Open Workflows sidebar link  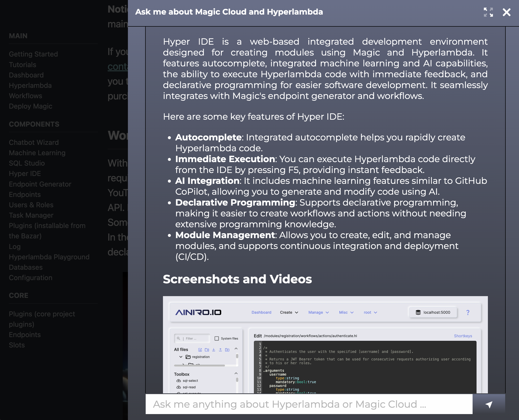25,96
